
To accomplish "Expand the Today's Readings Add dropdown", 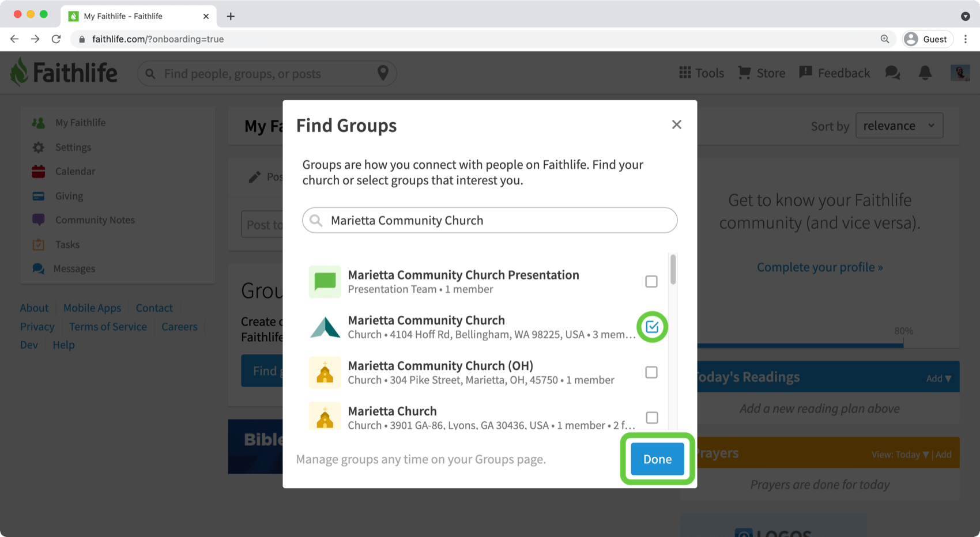I will coord(938,379).
